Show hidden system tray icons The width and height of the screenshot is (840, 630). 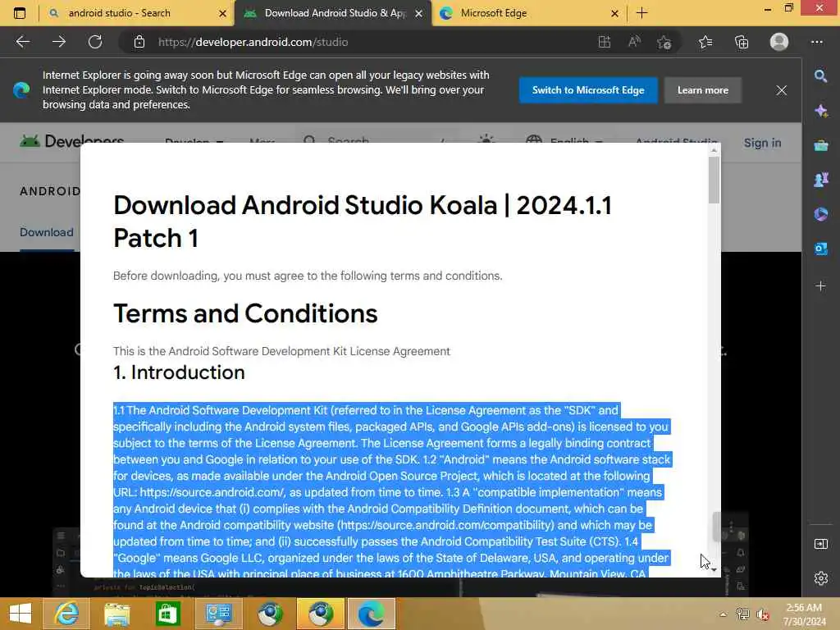724,614
